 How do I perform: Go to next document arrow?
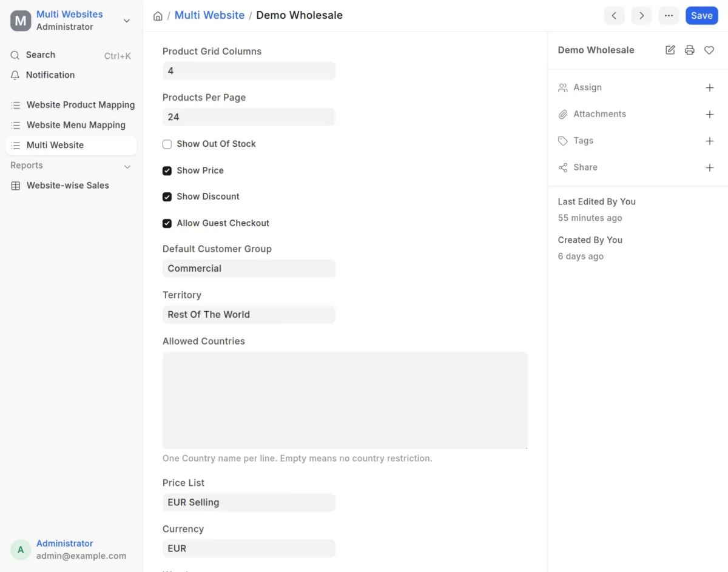click(641, 16)
